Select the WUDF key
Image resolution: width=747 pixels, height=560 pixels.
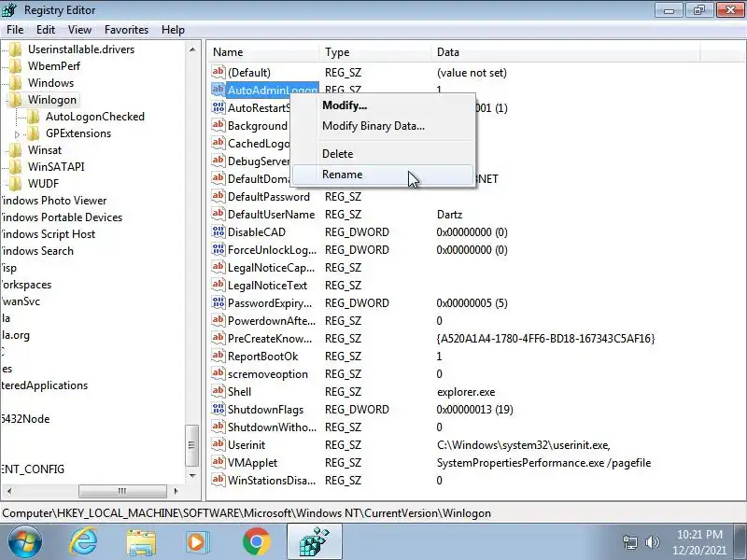pyautogui.click(x=43, y=183)
